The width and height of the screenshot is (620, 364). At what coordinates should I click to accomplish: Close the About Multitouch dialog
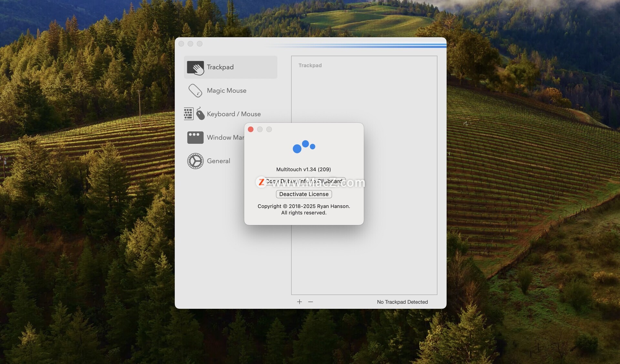coord(251,129)
